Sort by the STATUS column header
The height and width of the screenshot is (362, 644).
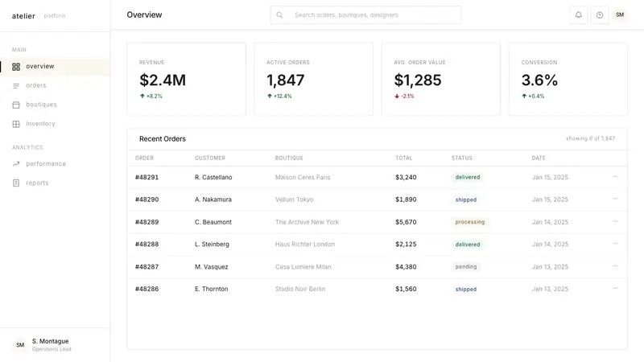tap(462, 158)
